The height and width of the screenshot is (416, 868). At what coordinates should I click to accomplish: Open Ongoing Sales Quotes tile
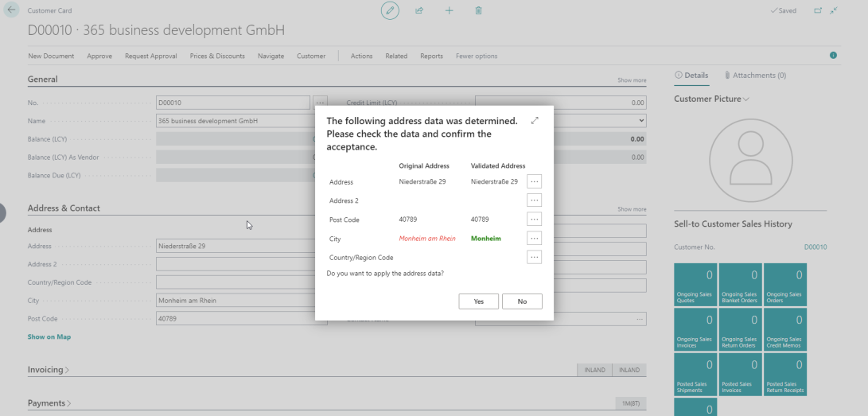(x=695, y=284)
